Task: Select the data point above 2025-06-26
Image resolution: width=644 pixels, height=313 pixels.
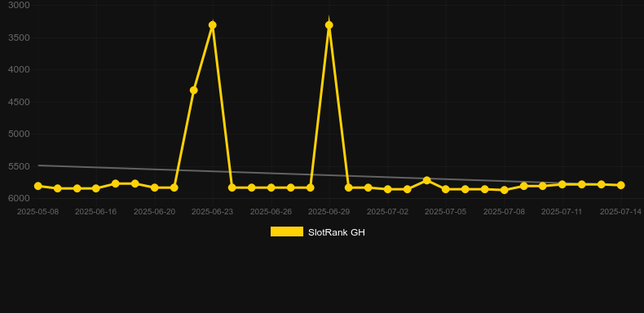Action: pyautogui.click(x=271, y=187)
